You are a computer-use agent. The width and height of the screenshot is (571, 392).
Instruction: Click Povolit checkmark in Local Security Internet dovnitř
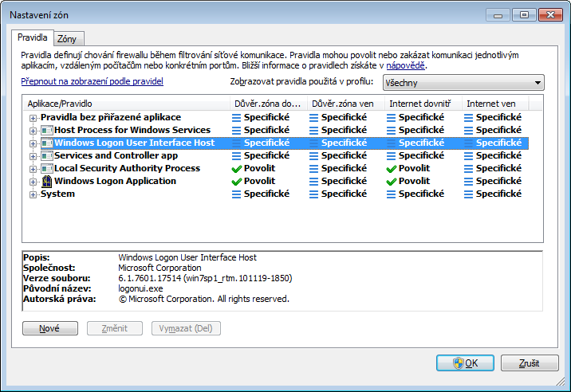pyautogui.click(x=392, y=169)
